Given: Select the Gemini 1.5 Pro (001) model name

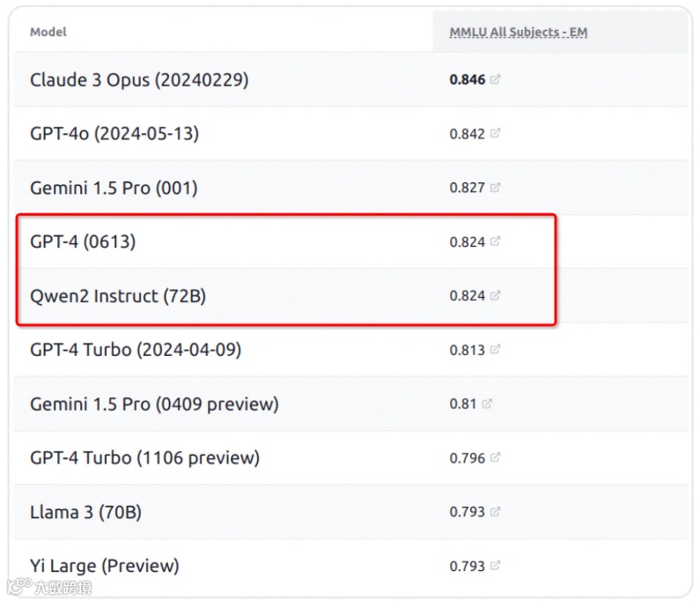Looking at the screenshot, I should click(x=114, y=188).
